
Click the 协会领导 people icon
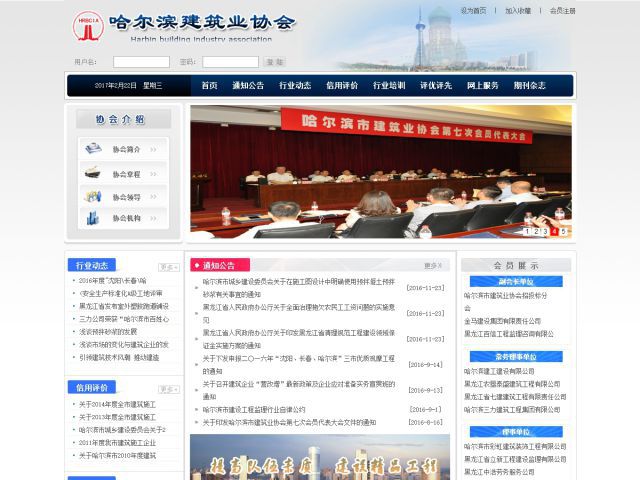(94, 196)
